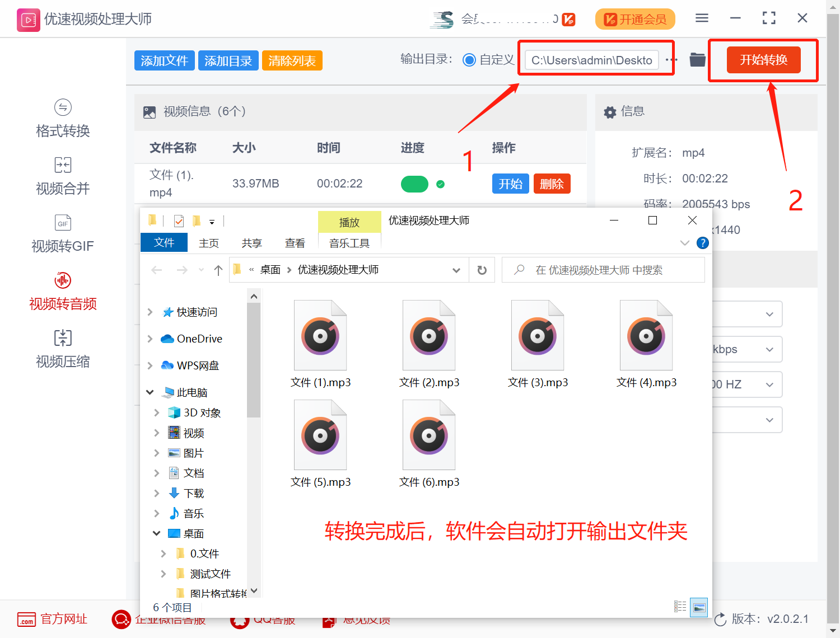Click the green progress indicator for 文件 (1).mp4

414,184
